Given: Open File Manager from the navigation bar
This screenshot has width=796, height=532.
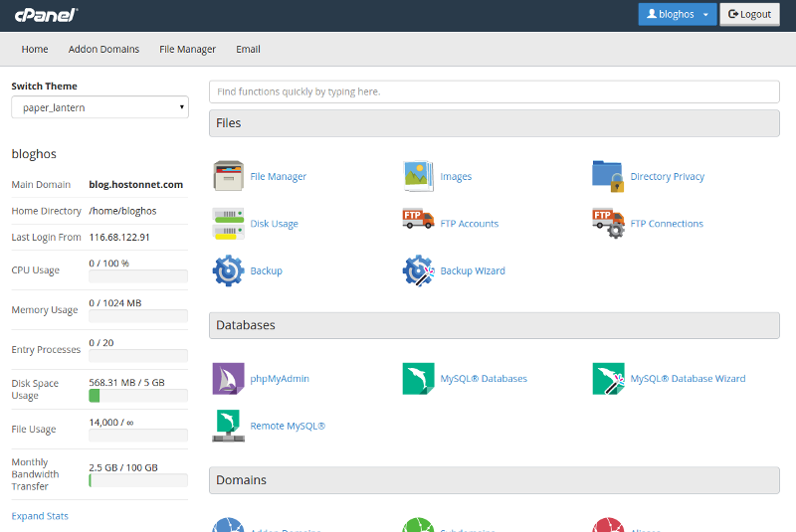Looking at the screenshot, I should [187, 49].
